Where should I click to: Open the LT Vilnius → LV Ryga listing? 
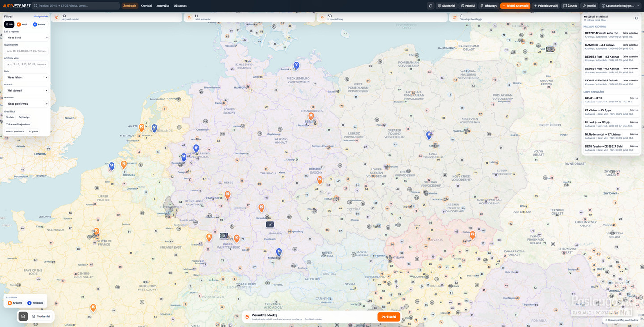click(611, 112)
